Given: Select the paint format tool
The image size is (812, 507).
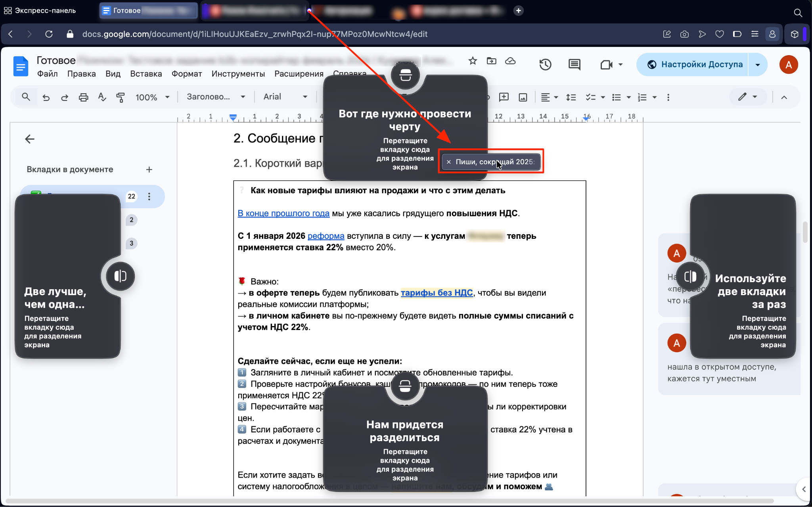Looking at the screenshot, I should click(x=121, y=97).
